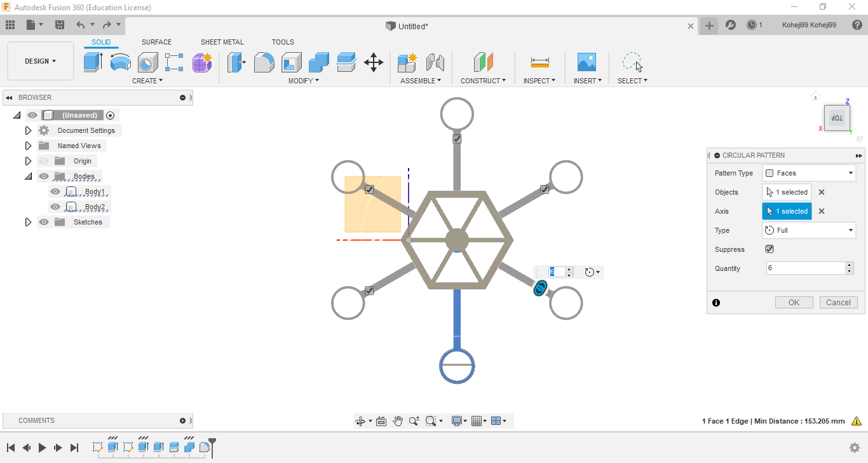This screenshot has width=868, height=463.
Task: Open the purple Create Form tool
Action: coord(202,62)
